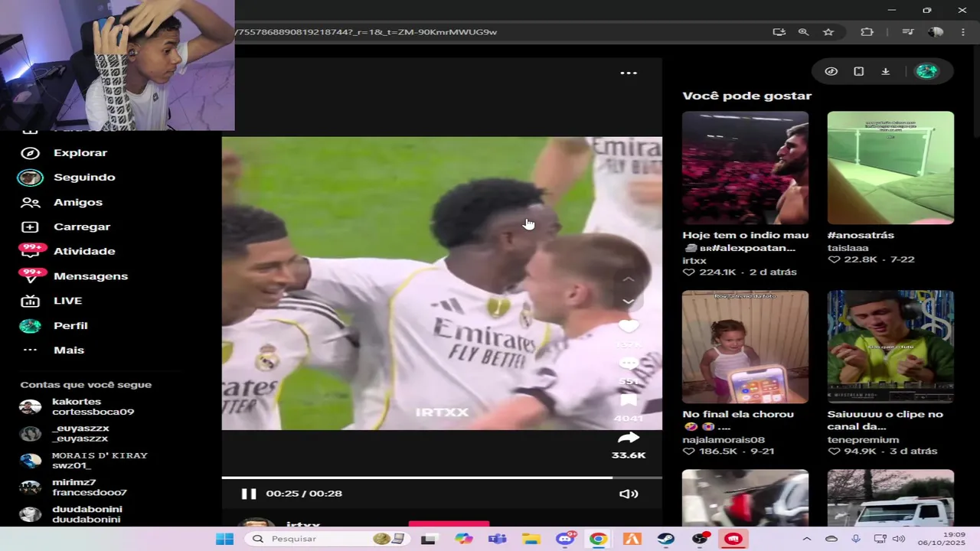Share the video via arrow icon
Viewport: 980px width, 551px height.
(x=629, y=438)
